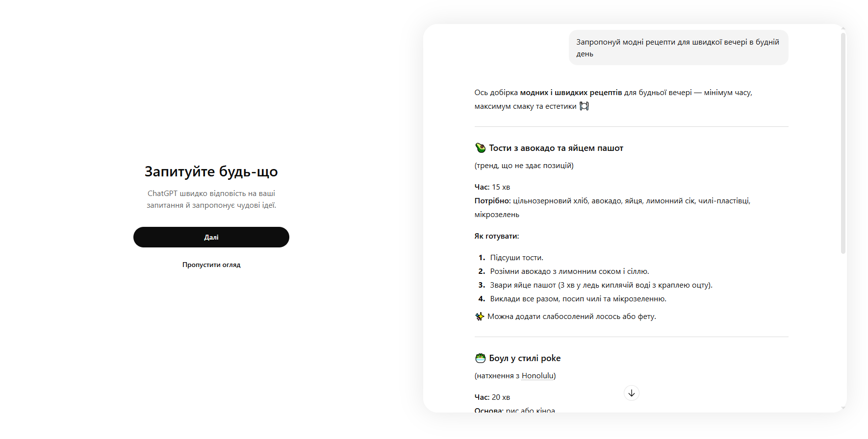Click the scrollbar down arrow
The height and width of the screenshot is (439, 868).
point(843,408)
